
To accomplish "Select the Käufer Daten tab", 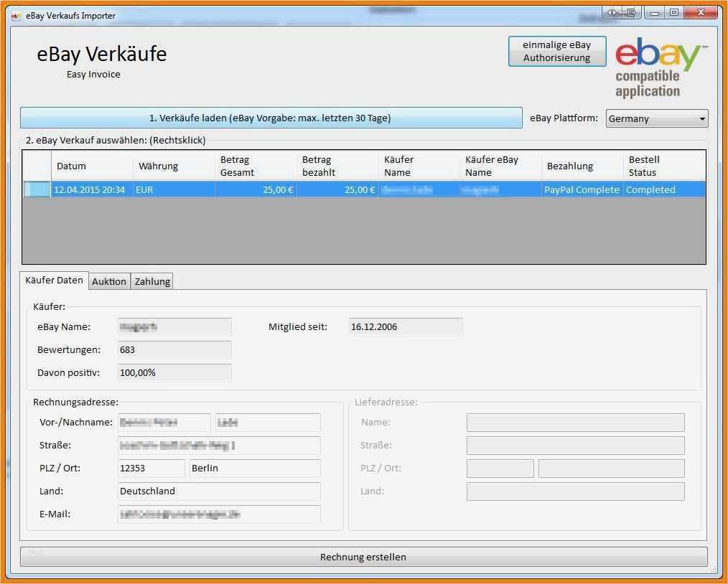I will (53, 280).
